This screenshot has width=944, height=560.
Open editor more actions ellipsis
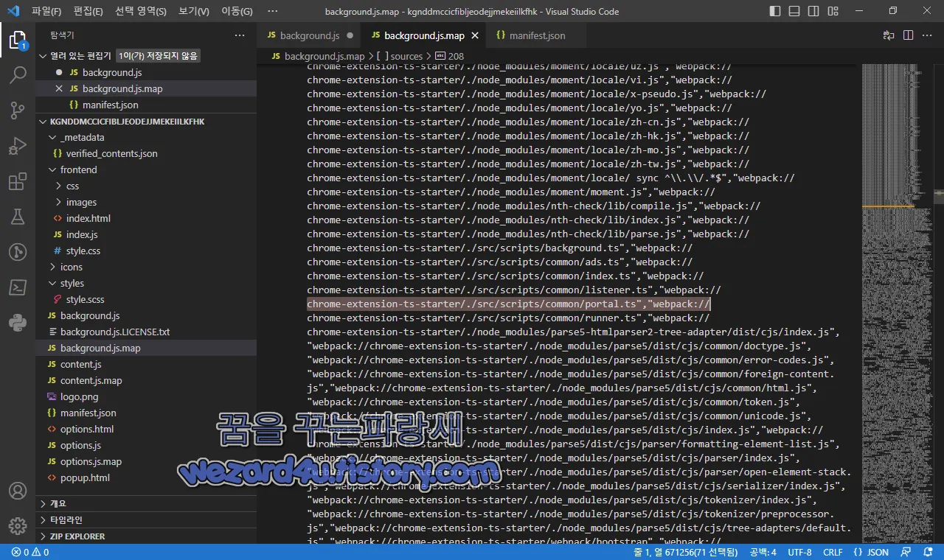[x=927, y=35]
